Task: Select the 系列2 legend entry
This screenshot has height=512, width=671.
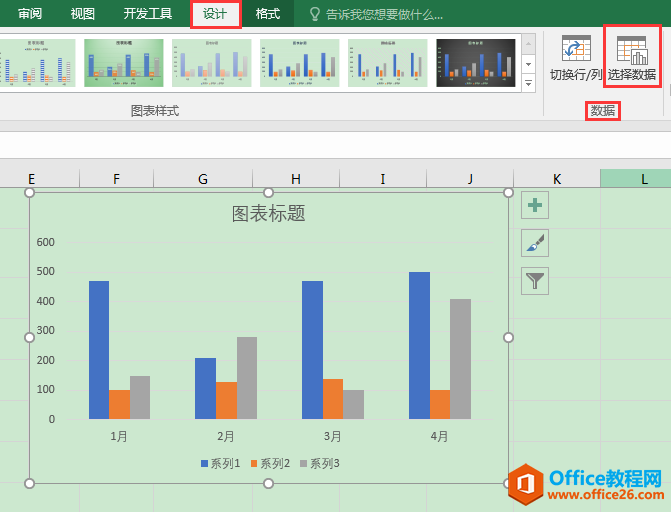Action: 270,463
